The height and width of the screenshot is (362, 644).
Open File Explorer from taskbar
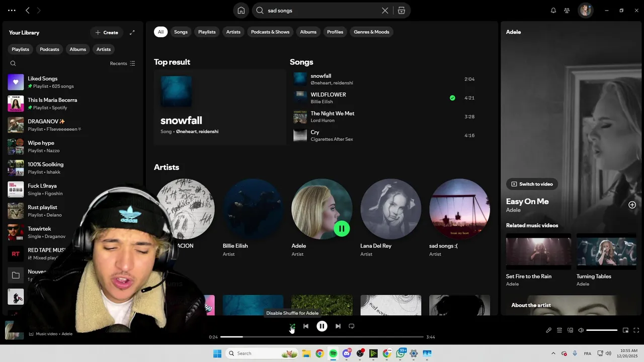tap(306, 353)
